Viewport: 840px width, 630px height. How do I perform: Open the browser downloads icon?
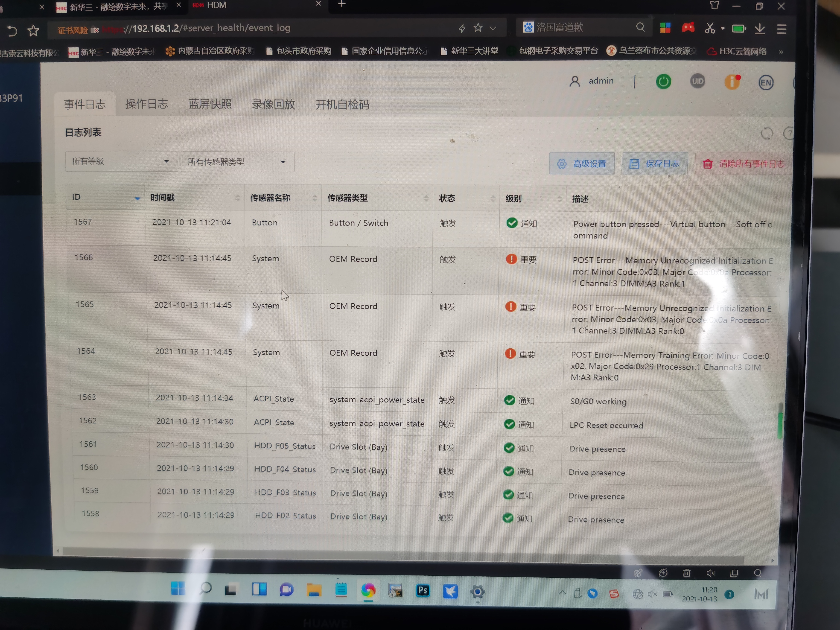pyautogui.click(x=759, y=29)
